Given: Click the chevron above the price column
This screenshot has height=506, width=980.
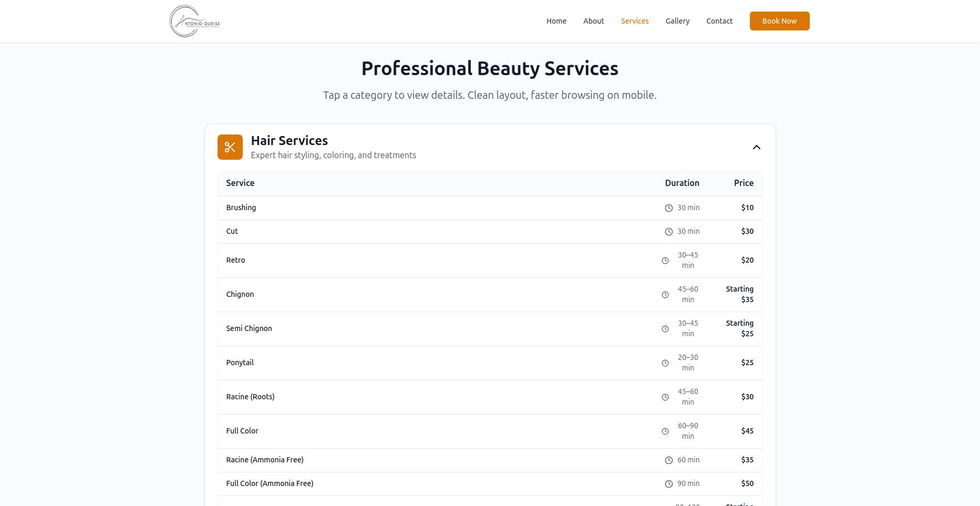Looking at the screenshot, I should tap(756, 147).
